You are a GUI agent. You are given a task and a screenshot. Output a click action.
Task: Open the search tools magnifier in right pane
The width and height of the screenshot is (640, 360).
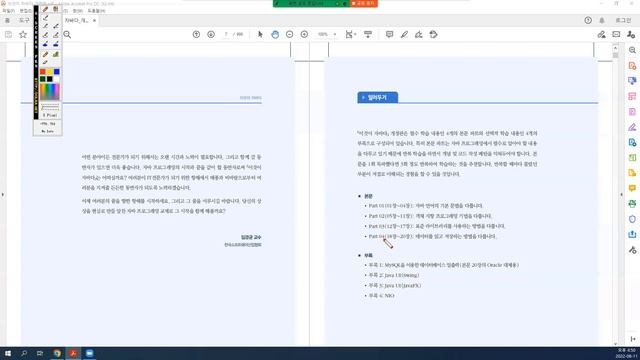click(632, 50)
